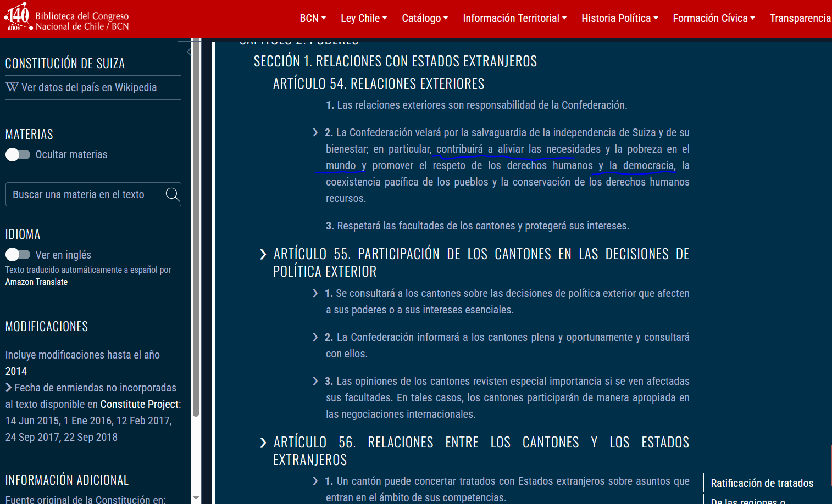
Task: Open the Formación Cívica dropdown
Action: [714, 18]
